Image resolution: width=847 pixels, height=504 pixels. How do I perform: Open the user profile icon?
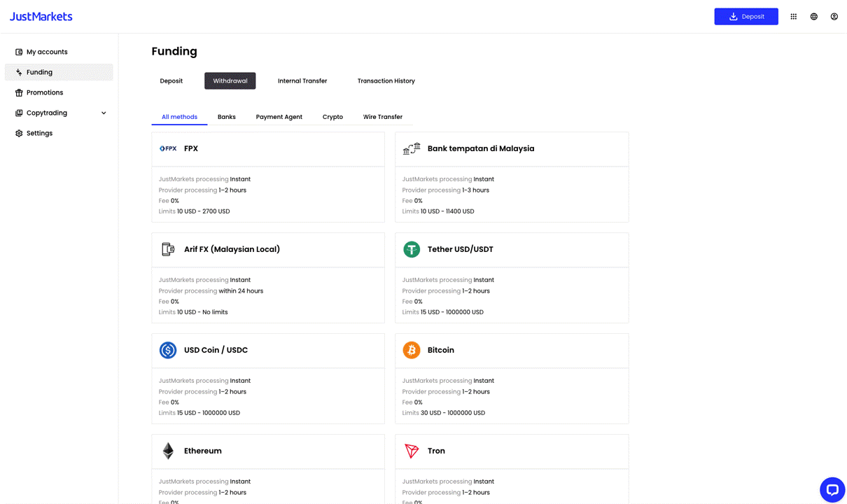pyautogui.click(x=834, y=17)
